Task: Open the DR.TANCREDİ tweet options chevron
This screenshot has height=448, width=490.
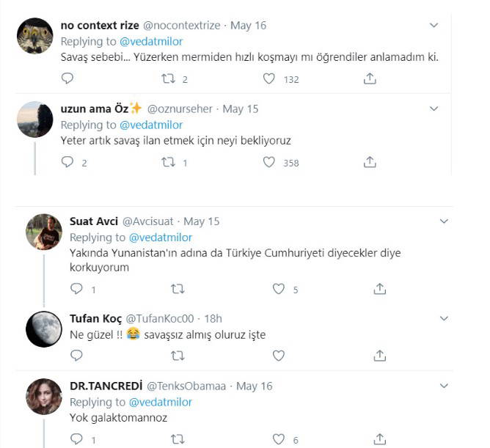Action: (443, 386)
